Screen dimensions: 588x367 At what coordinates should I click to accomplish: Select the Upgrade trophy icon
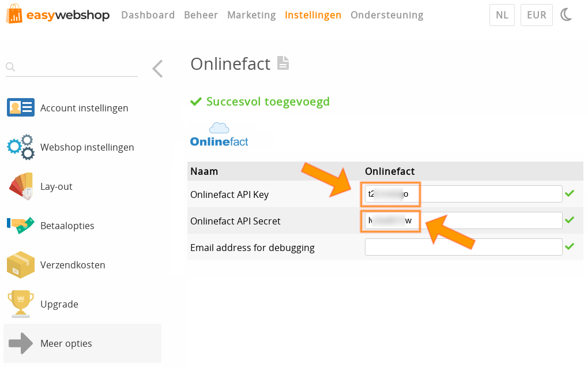[21, 304]
